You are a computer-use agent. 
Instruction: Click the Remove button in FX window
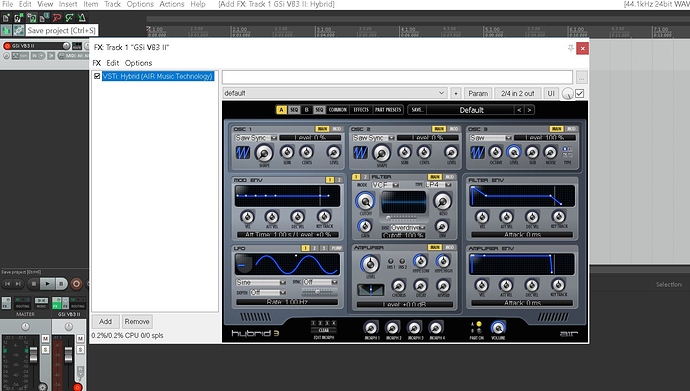[x=137, y=322]
